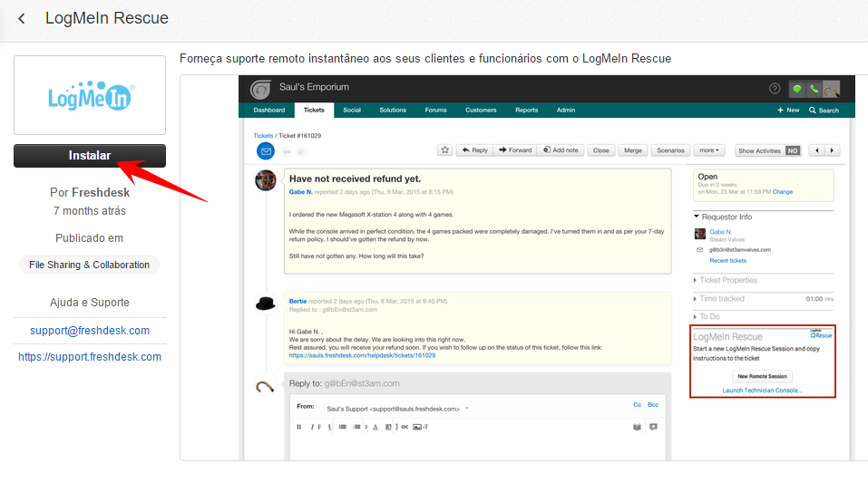This screenshot has width=868, height=502.
Task: Expand the Time tracked section
Action: (719, 298)
